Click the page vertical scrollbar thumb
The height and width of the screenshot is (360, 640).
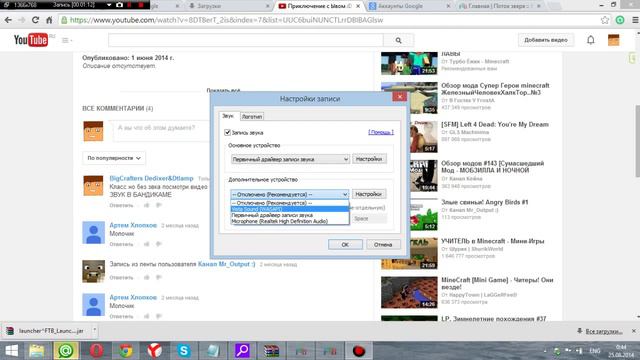coord(637,141)
